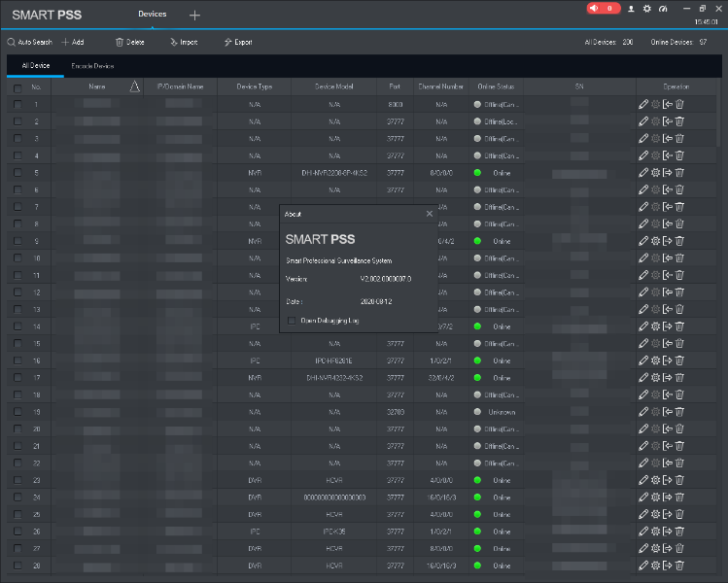Enable the Open Debugging Log checkbox
728x583 pixels.
click(292, 321)
